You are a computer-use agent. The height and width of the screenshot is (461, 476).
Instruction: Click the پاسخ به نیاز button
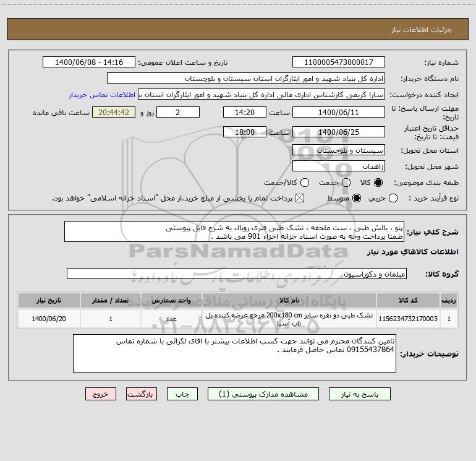[360, 394]
